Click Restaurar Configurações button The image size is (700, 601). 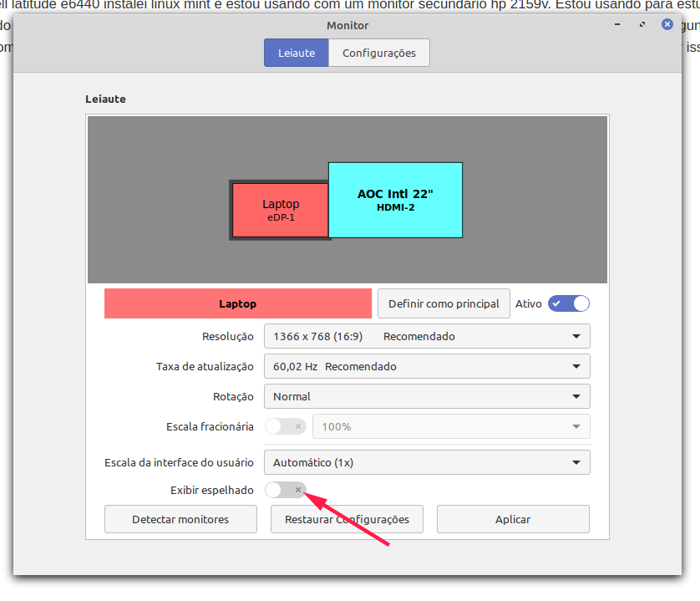tap(347, 519)
